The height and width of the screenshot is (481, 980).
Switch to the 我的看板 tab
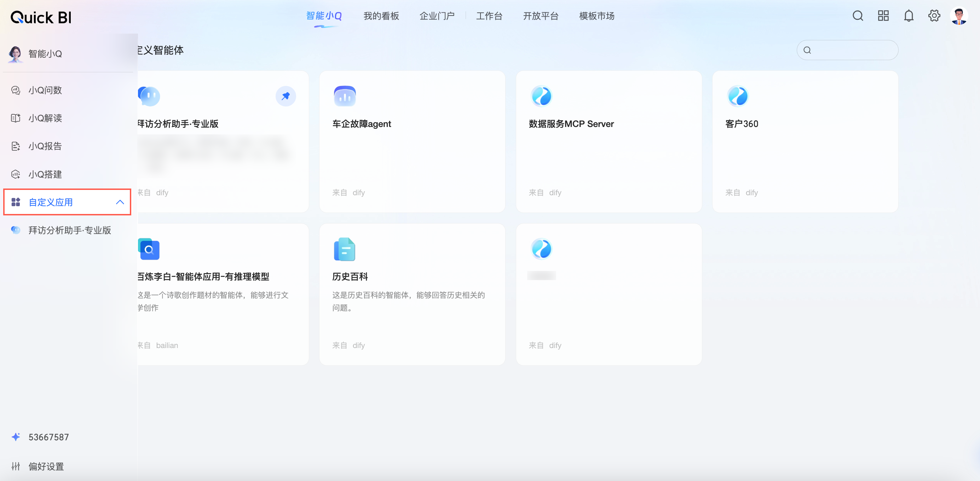[381, 16]
